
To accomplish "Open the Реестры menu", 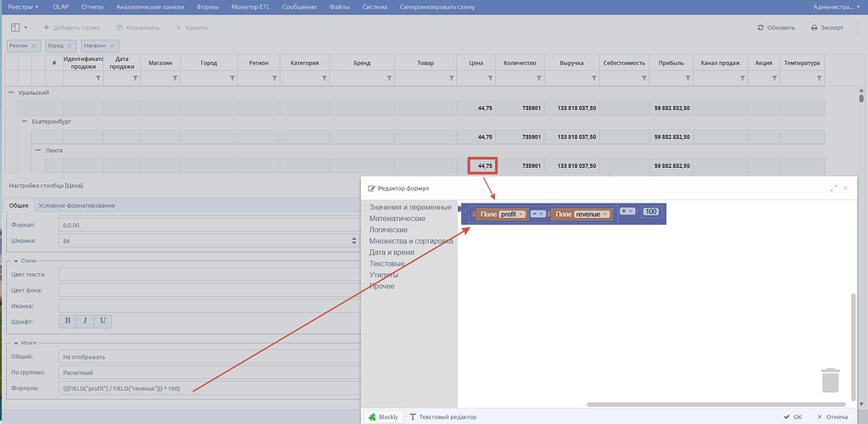I will pyautogui.click(x=23, y=7).
